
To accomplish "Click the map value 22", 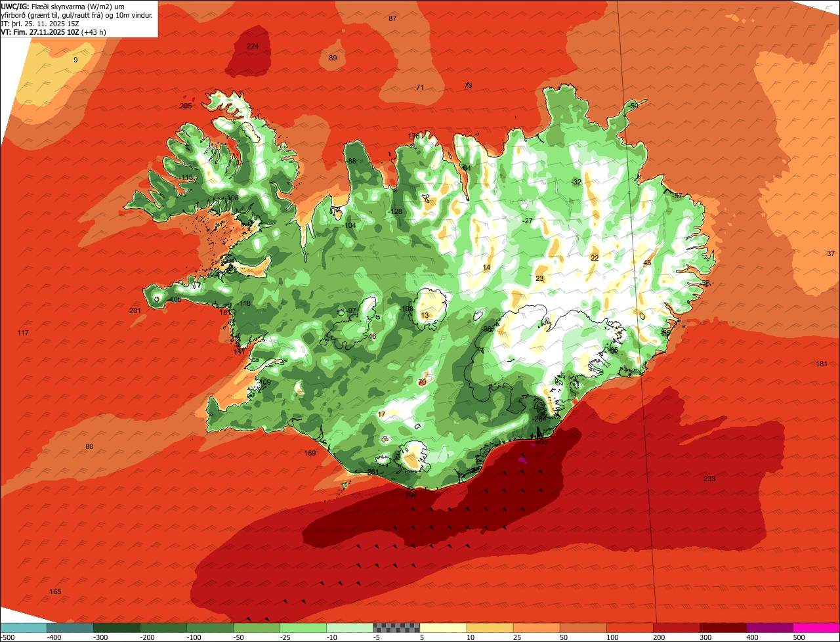I will (595, 258).
